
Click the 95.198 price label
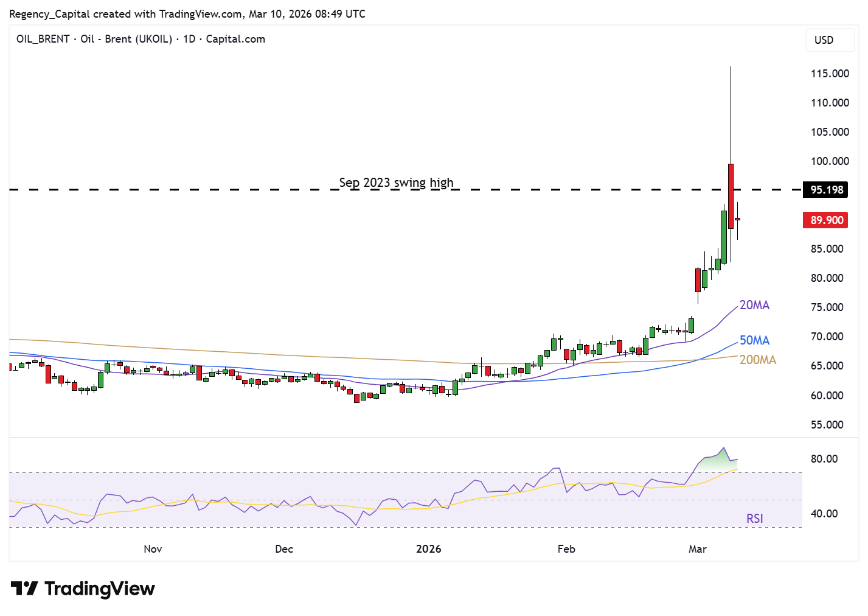827,190
